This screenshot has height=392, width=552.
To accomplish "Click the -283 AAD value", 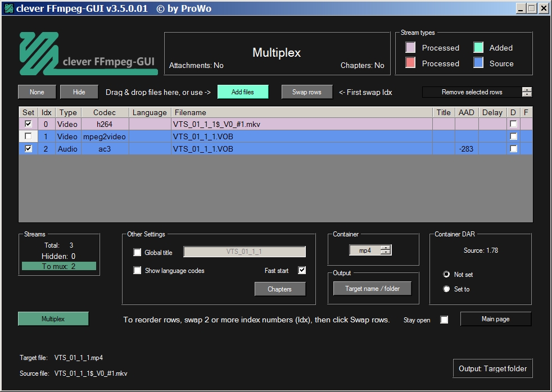I will click(x=467, y=149).
